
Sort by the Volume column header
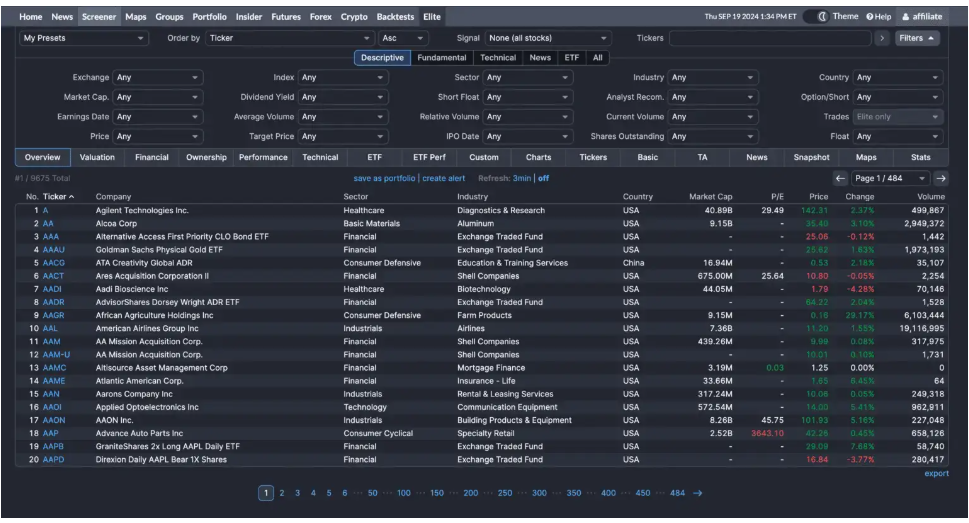931,197
